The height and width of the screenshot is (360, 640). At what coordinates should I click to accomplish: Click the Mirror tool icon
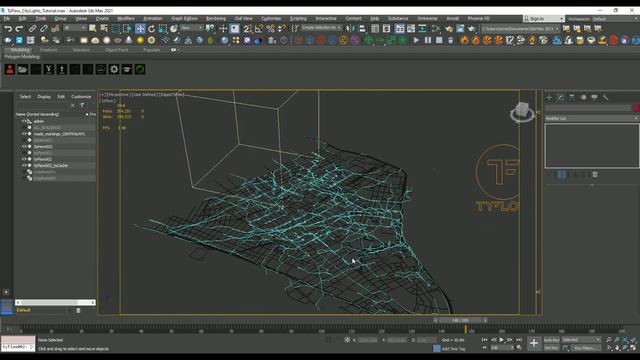(x=351, y=29)
